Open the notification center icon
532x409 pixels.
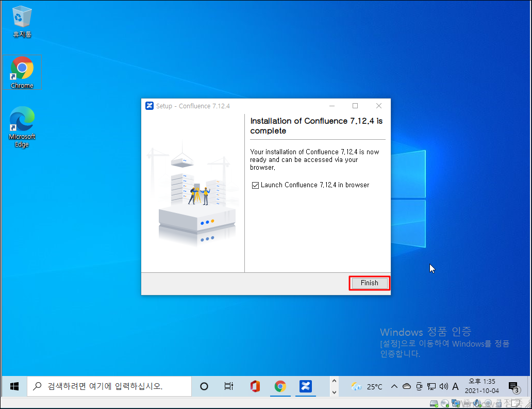pos(514,387)
